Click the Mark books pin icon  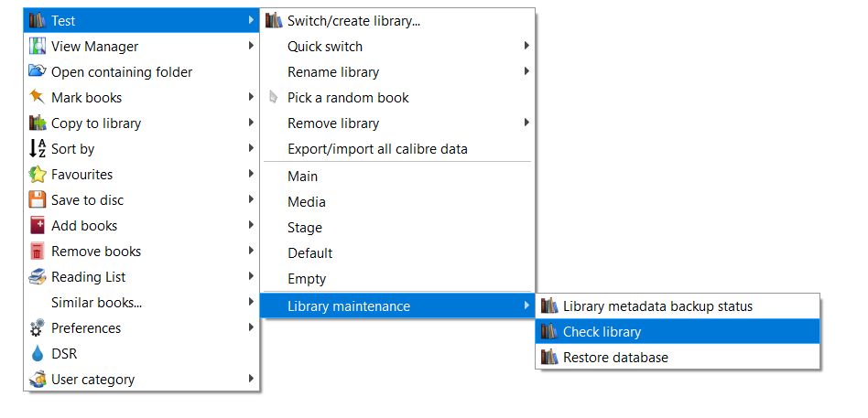pos(38,98)
